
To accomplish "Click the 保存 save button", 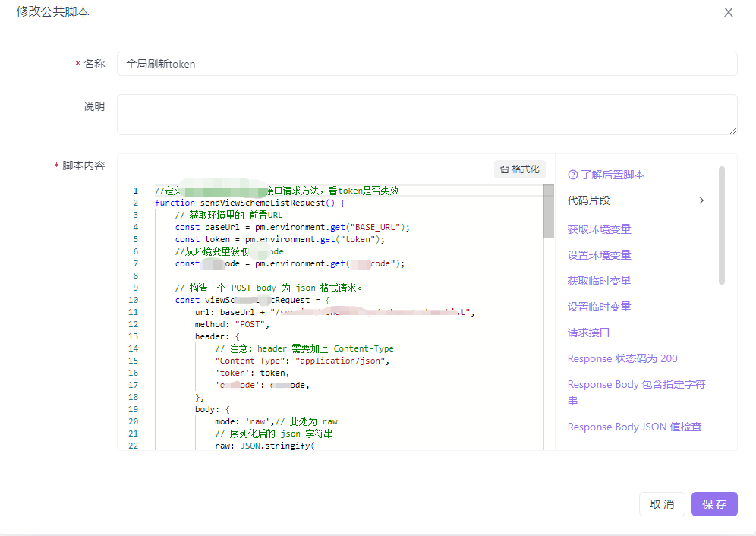I will (x=714, y=504).
